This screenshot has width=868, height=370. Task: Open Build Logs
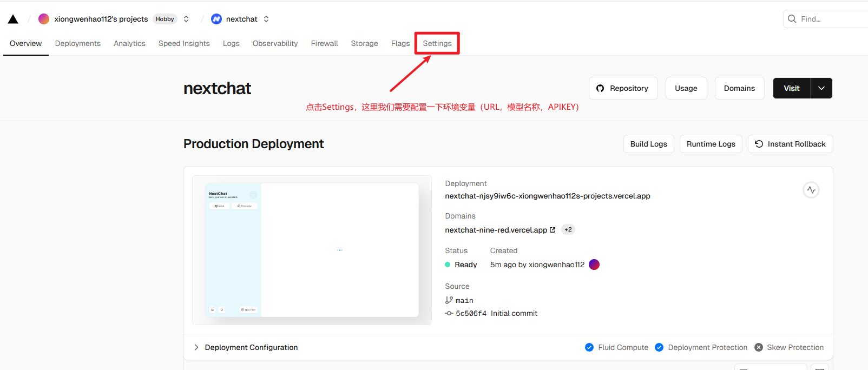tap(648, 144)
